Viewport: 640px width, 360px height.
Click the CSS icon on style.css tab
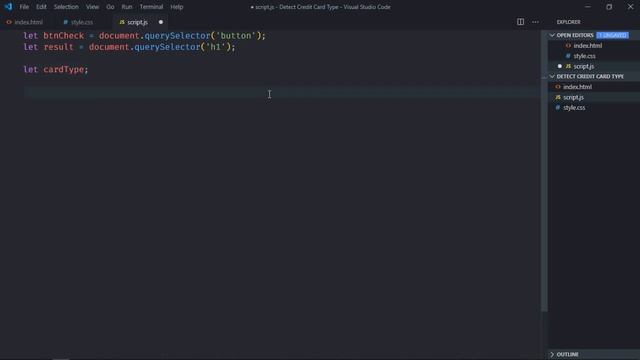click(x=65, y=22)
